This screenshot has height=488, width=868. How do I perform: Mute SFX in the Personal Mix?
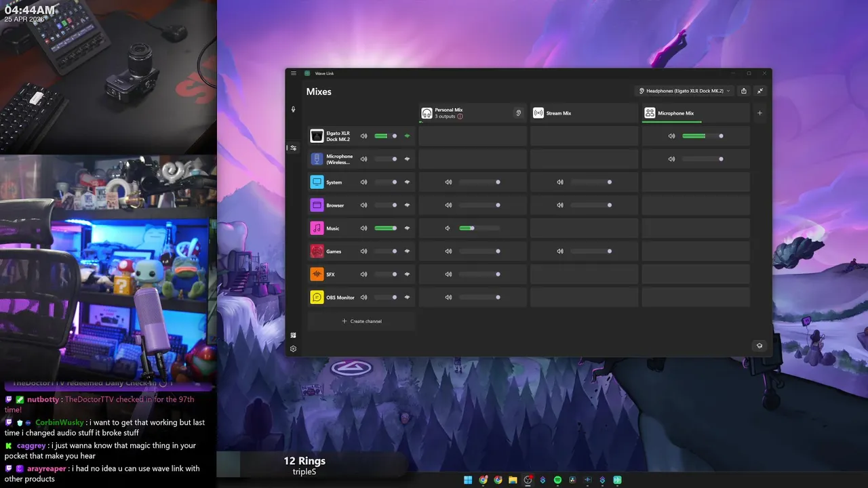coord(448,274)
